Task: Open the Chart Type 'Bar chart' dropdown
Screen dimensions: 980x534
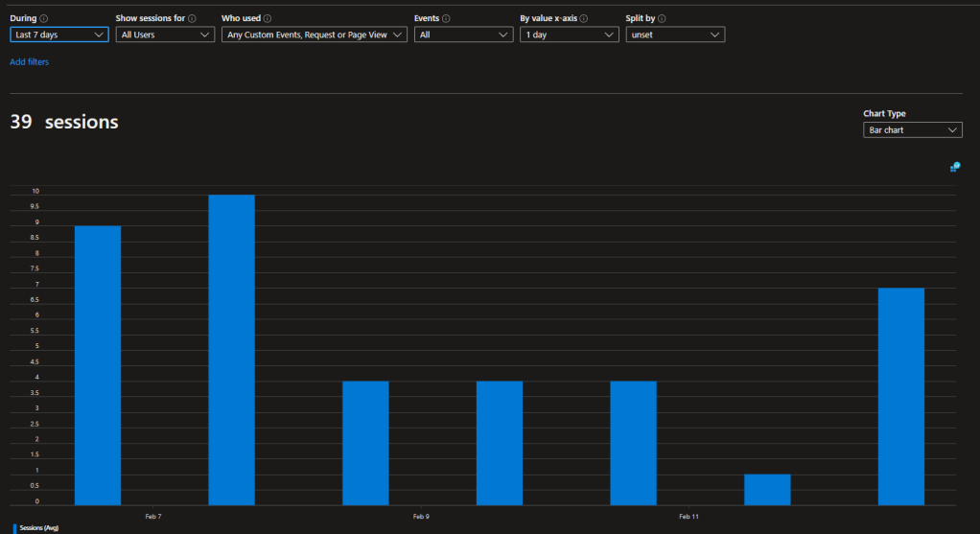Action: 912,129
